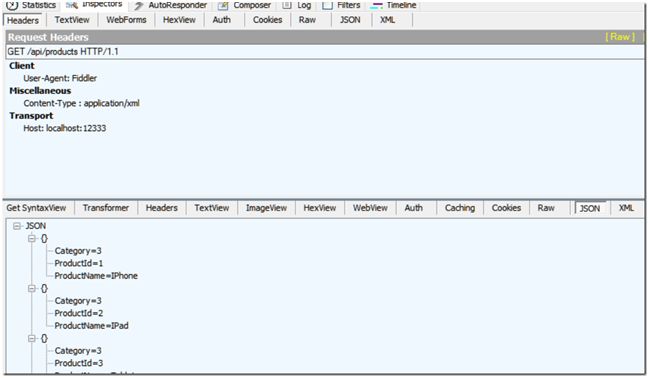Click the Log tab icon
The height and width of the screenshot is (378, 649).
(x=287, y=5)
